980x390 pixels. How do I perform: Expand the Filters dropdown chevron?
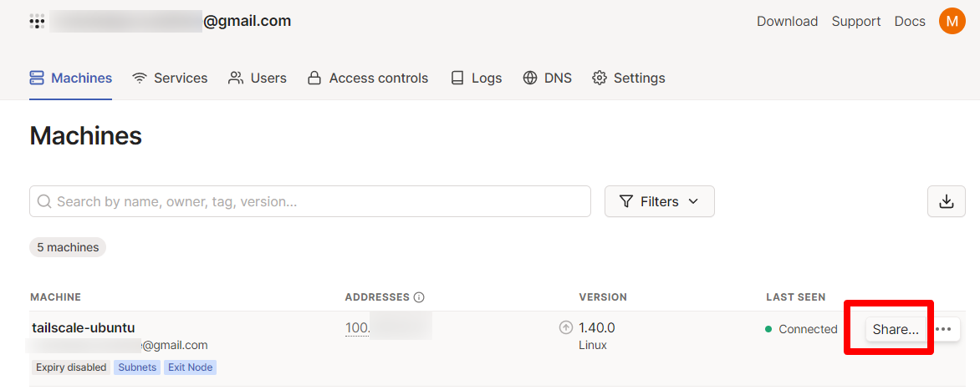pyautogui.click(x=692, y=201)
